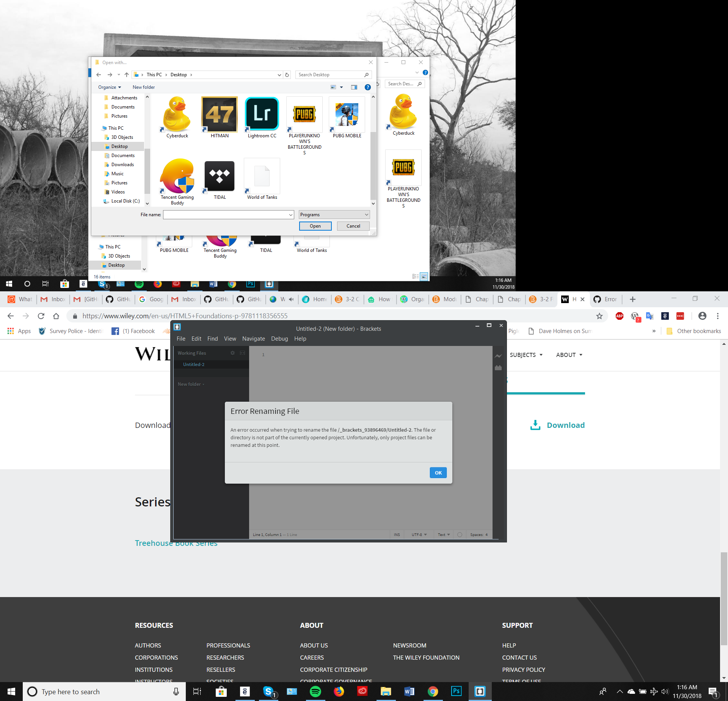Open Spotify from the taskbar
The width and height of the screenshot is (728, 701).
(316, 691)
